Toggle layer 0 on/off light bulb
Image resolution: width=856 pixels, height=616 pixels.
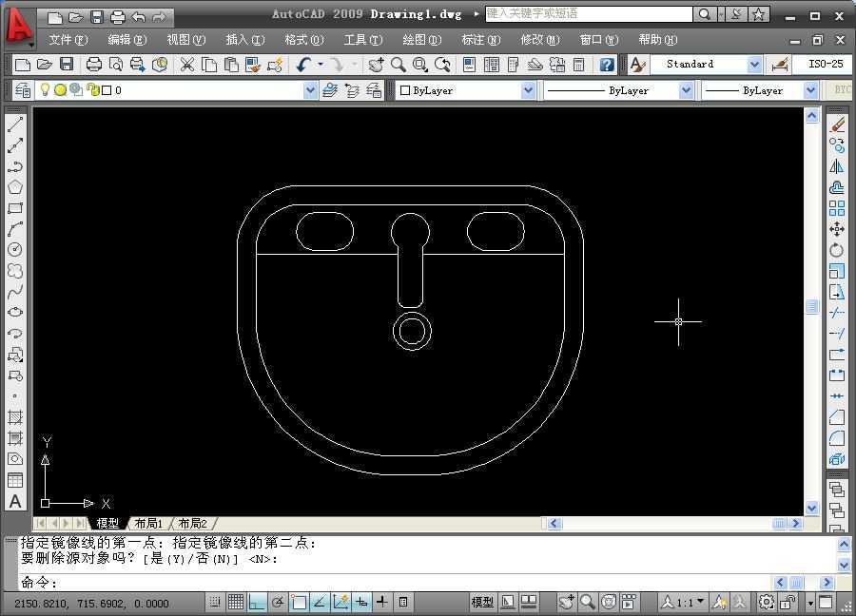(x=45, y=90)
